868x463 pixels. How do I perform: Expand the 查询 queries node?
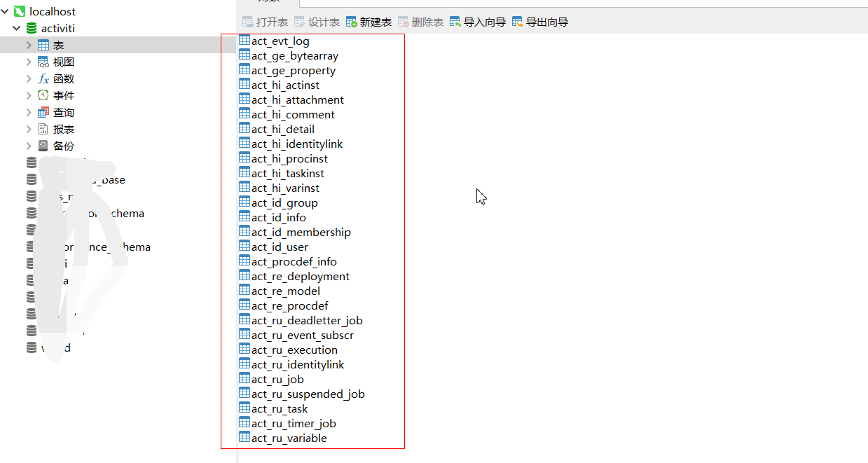pos(29,112)
